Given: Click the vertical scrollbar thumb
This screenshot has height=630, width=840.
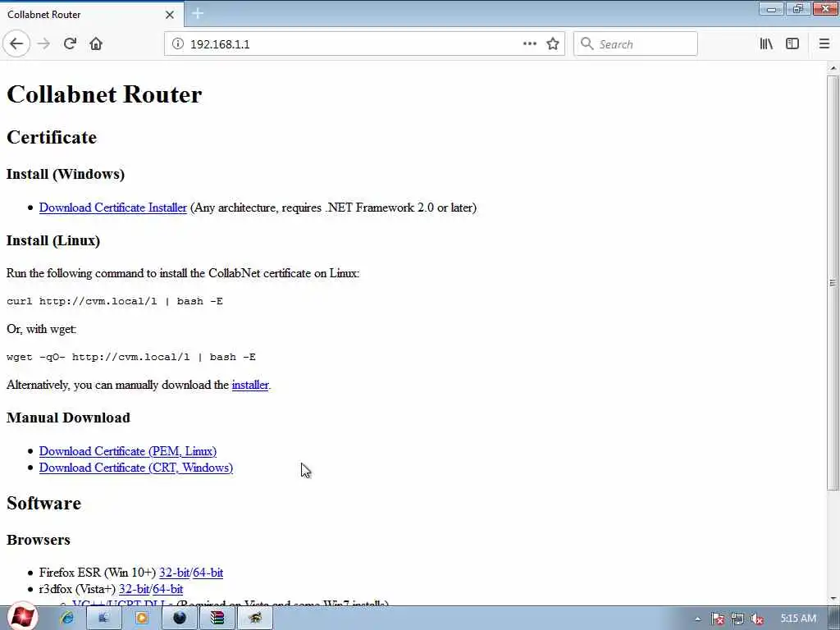Looking at the screenshot, I should pyautogui.click(x=833, y=282).
